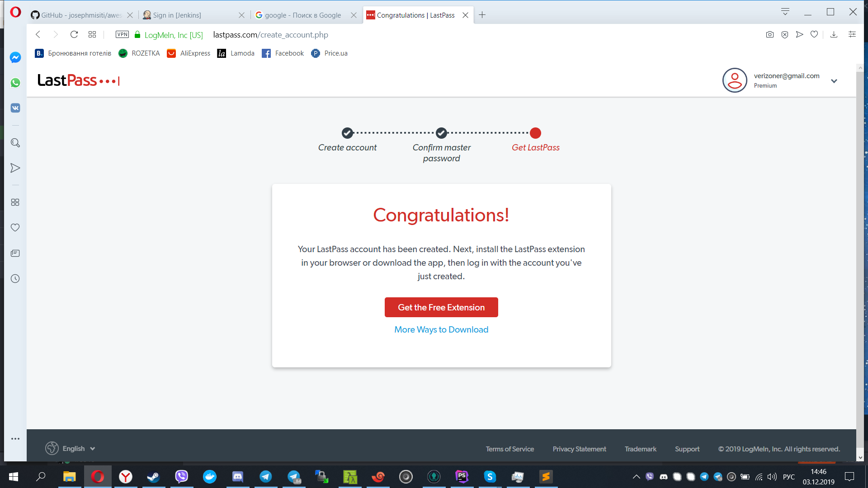
Task: Click Get the Free Extension button
Action: coord(441,307)
